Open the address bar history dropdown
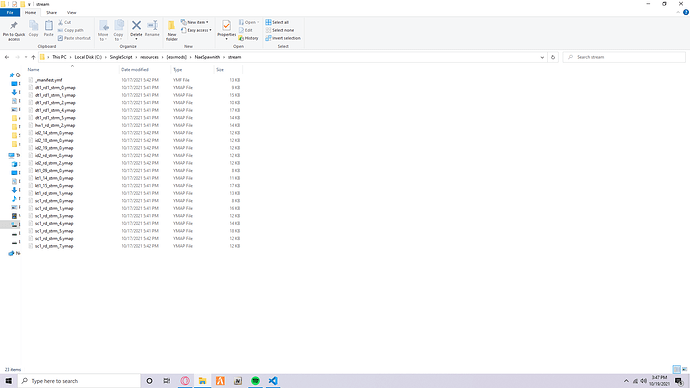 (542, 57)
